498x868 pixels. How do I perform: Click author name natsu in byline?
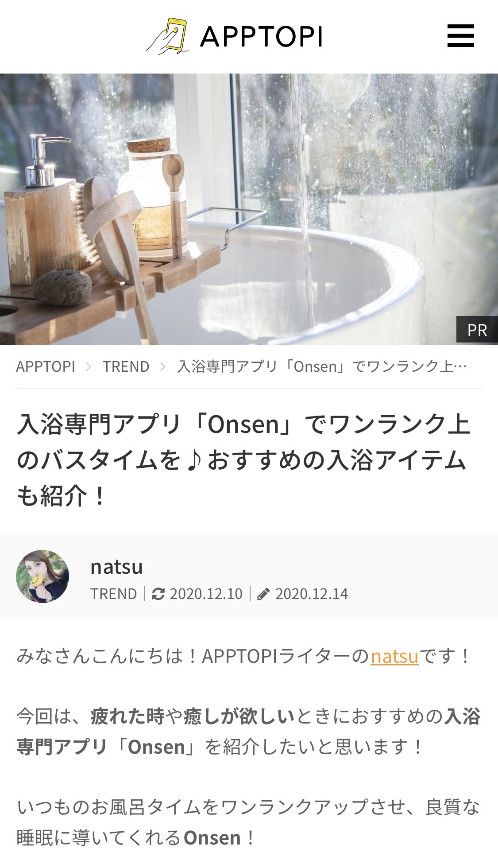(x=116, y=567)
